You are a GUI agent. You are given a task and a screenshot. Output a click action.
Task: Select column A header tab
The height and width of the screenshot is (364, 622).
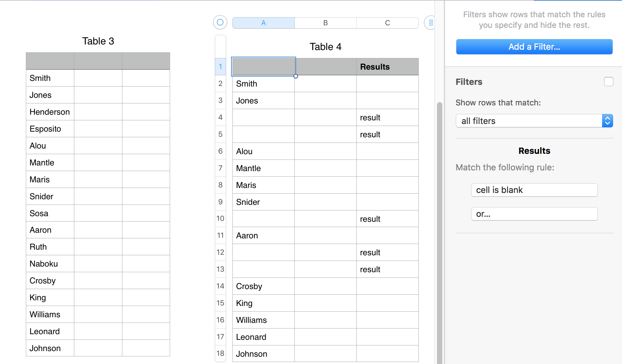click(x=264, y=23)
